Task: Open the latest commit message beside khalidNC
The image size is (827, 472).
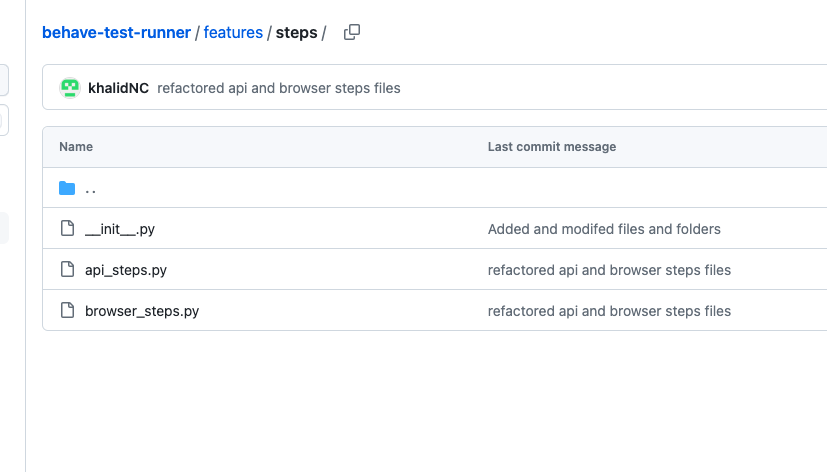Action: click(279, 88)
